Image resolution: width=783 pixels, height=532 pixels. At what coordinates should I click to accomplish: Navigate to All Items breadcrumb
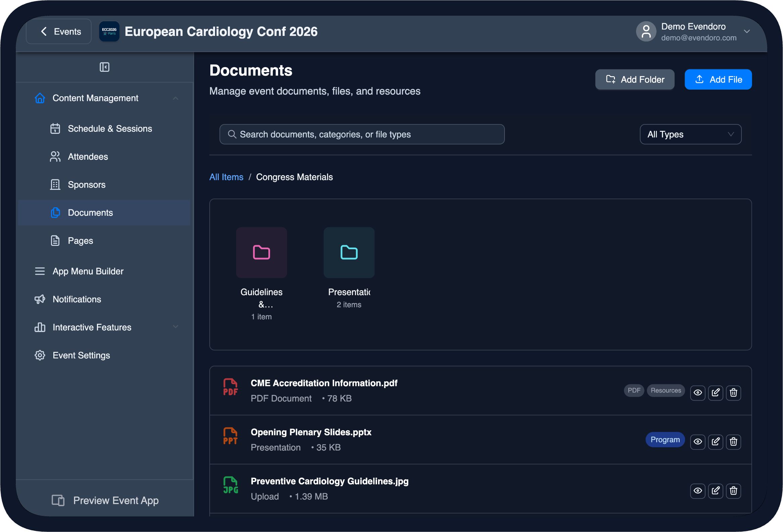click(x=226, y=177)
